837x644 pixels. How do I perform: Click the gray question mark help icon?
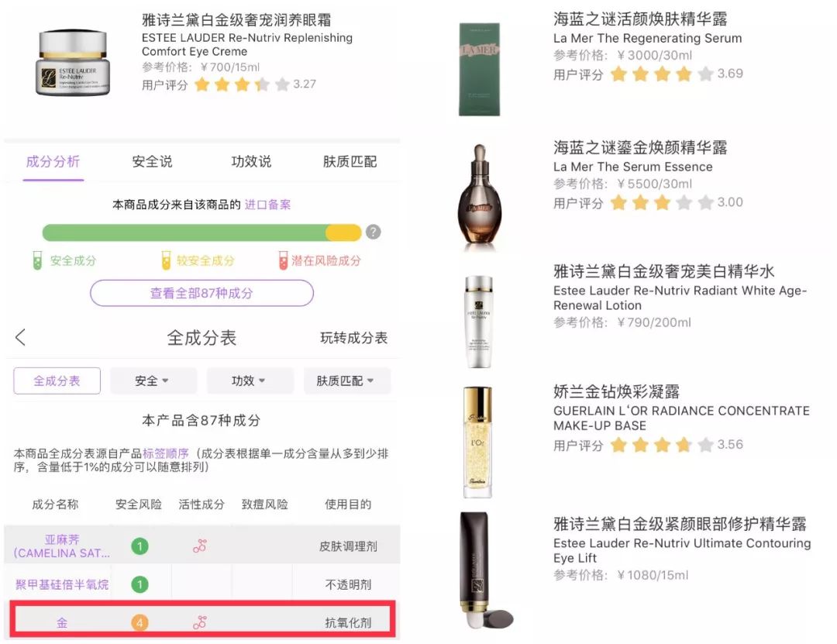tap(373, 232)
